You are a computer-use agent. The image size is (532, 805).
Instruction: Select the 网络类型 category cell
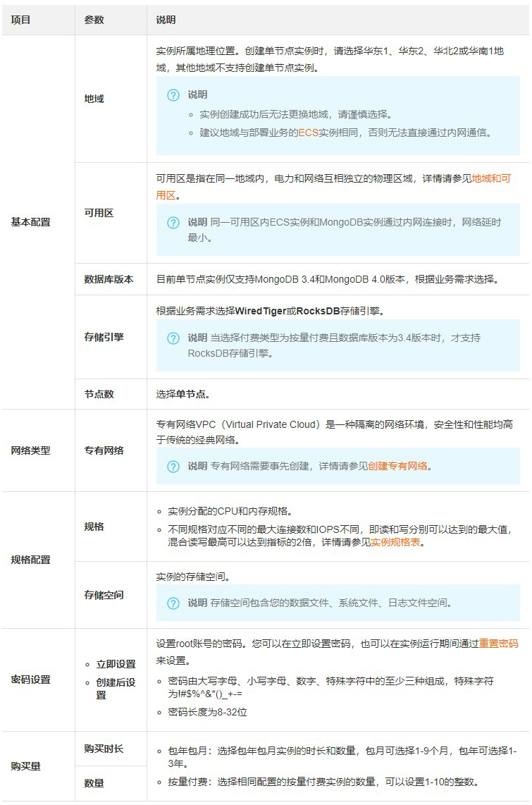click(x=30, y=450)
